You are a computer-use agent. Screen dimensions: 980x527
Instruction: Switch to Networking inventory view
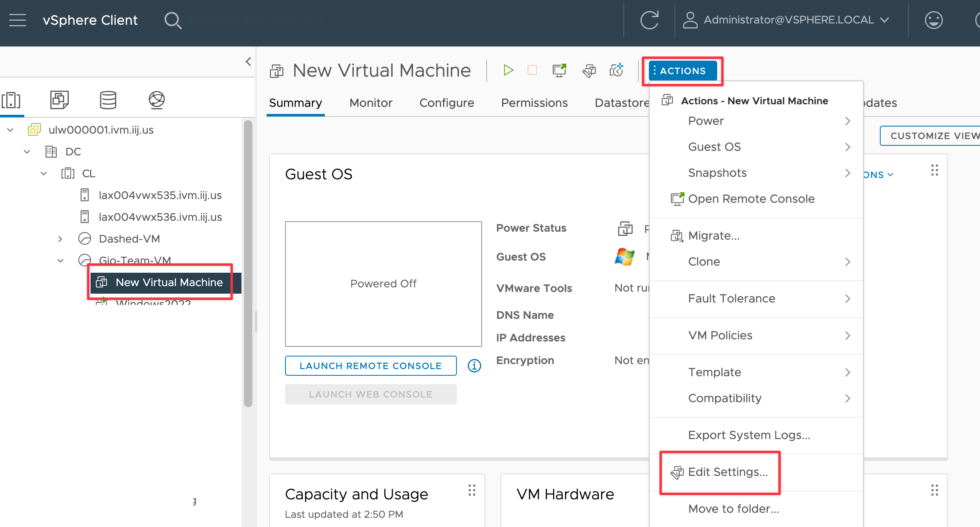[x=157, y=100]
